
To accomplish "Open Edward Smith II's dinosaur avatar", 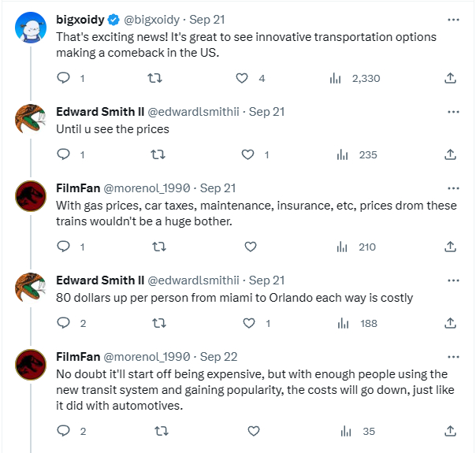I will 31,118.
